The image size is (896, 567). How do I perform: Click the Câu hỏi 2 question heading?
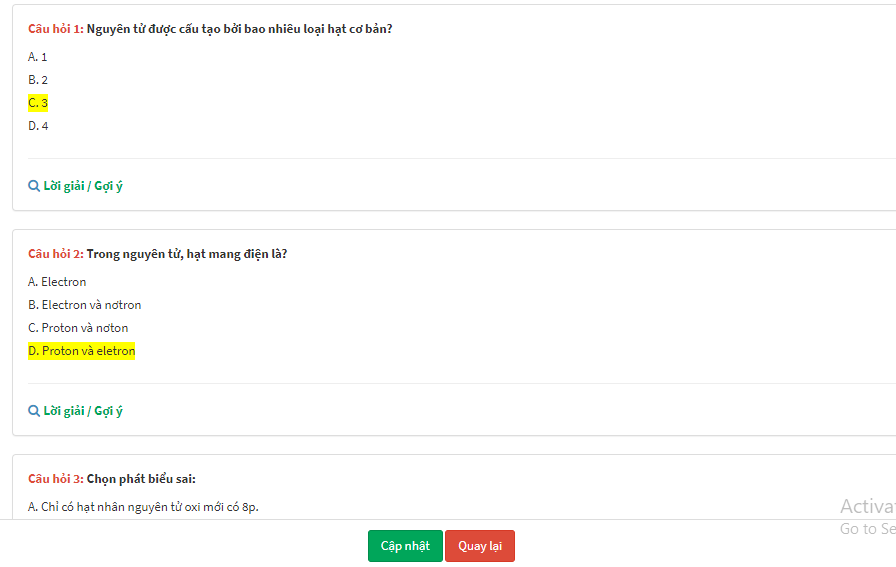coord(56,254)
